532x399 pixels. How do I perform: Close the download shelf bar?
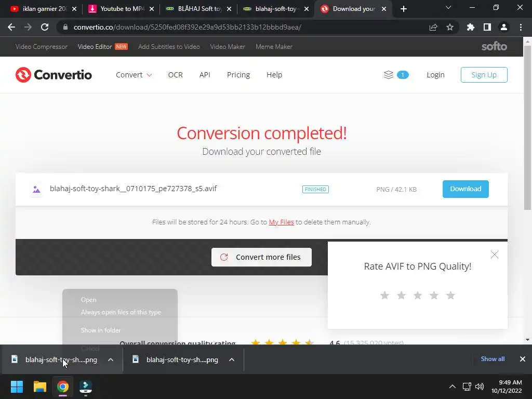tap(523, 359)
